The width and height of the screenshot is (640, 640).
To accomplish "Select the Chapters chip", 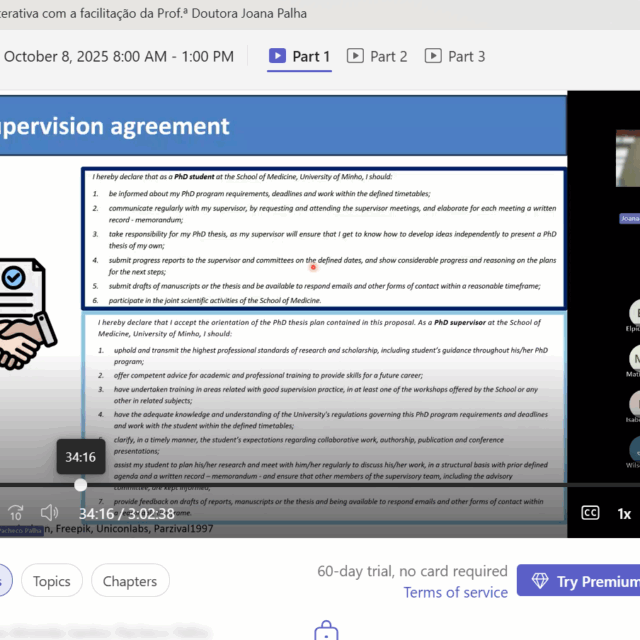I will pos(130,581).
